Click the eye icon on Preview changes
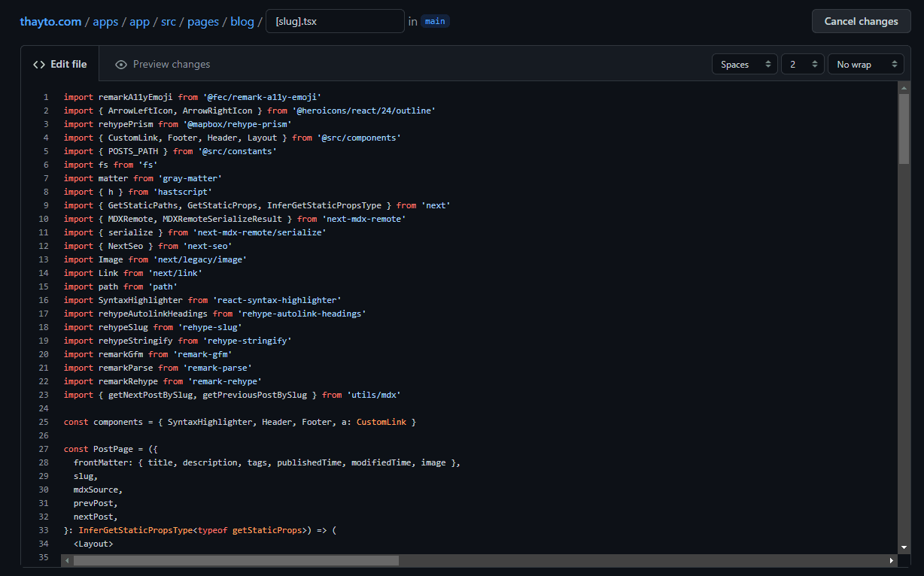 pos(121,65)
